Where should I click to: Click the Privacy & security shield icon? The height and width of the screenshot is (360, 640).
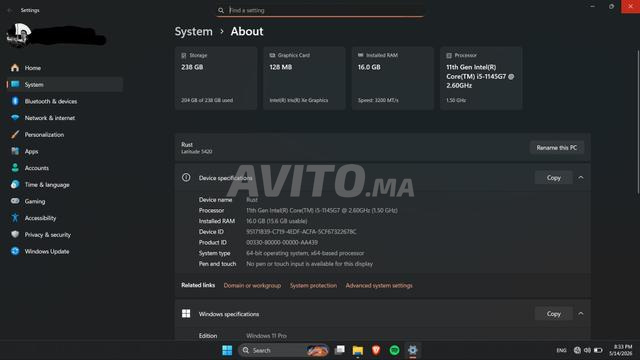[x=15, y=235]
